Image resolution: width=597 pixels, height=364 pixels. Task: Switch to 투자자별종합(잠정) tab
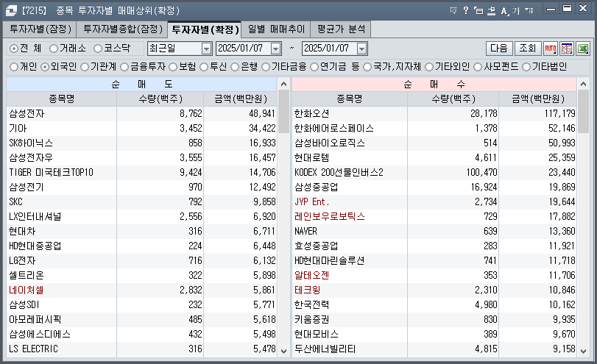(122, 29)
